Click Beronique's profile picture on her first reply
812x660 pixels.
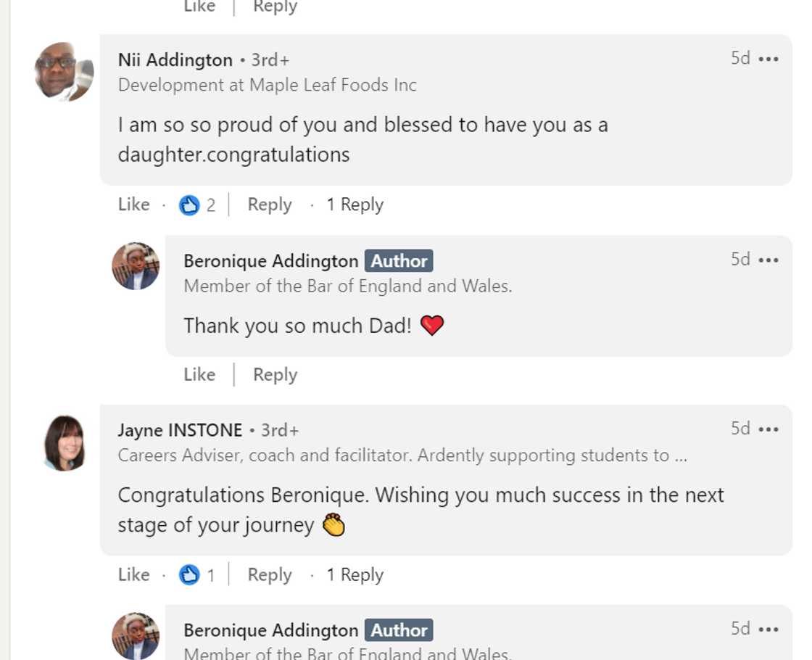(135, 267)
